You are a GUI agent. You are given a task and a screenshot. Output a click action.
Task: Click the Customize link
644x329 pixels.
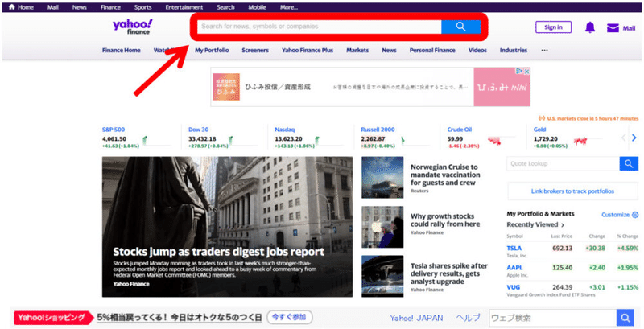[x=615, y=215]
